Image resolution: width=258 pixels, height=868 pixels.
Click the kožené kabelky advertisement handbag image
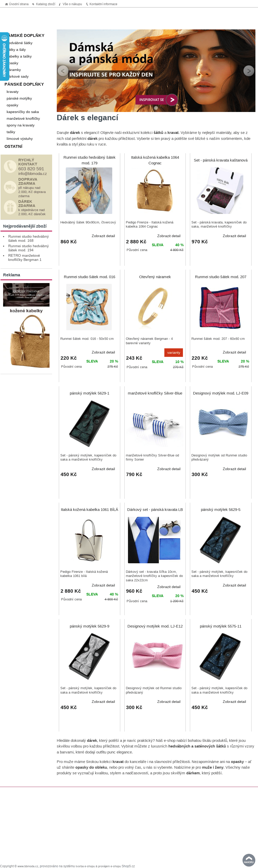26,341
